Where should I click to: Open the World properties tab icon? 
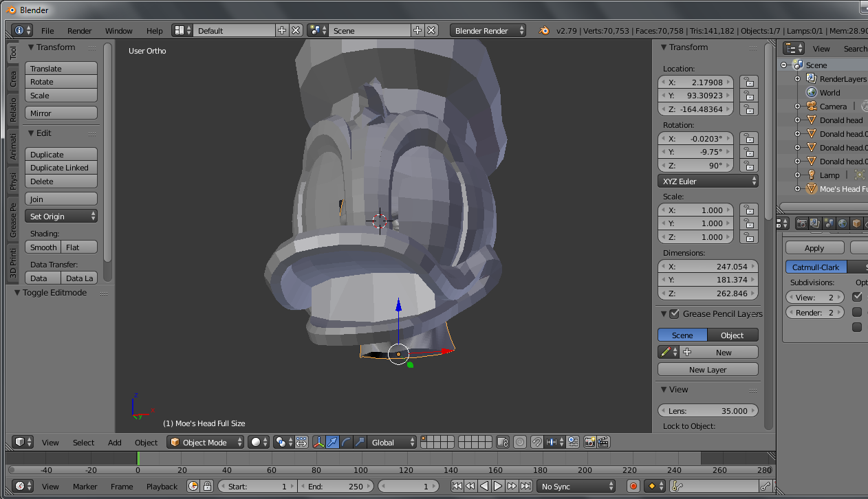[x=842, y=223]
